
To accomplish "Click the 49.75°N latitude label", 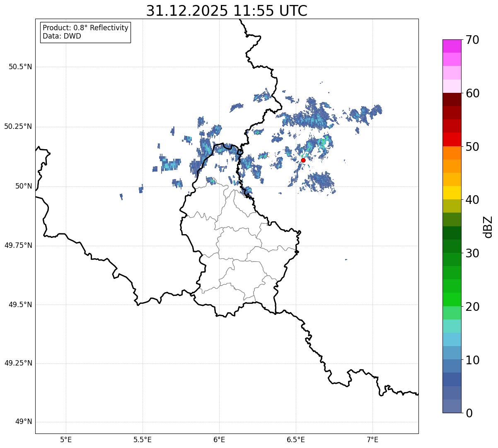I will point(18,245).
